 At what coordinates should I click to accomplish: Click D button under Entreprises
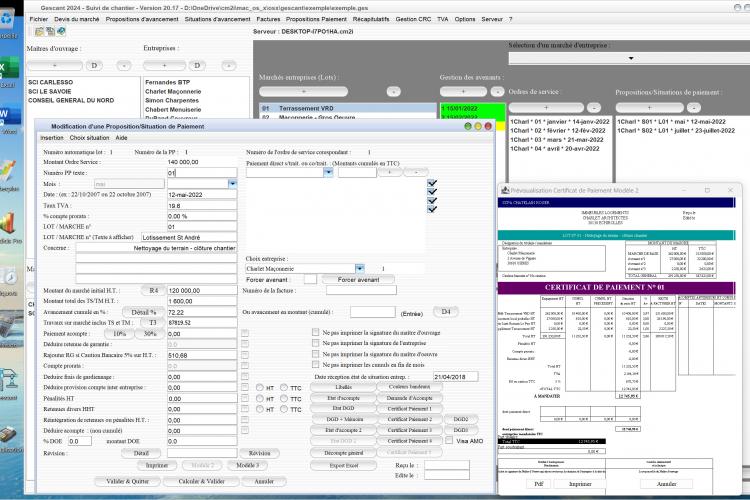point(197,66)
